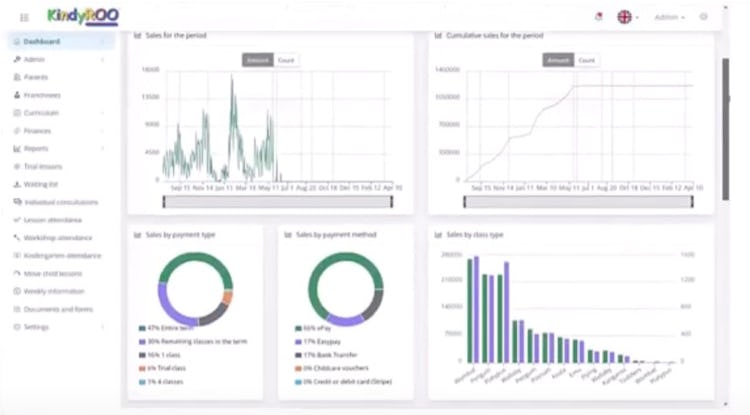Click the page vertical scrollbar

click(x=726, y=129)
